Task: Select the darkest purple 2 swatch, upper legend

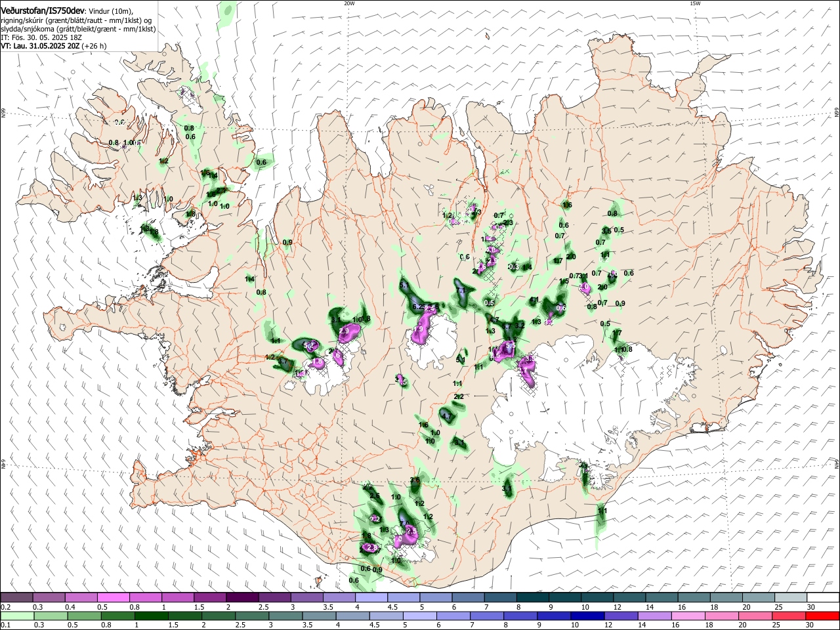Action: point(241,598)
